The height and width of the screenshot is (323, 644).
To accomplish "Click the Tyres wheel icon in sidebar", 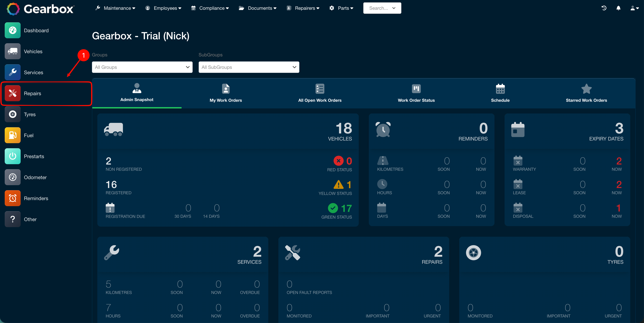I will click(12, 114).
